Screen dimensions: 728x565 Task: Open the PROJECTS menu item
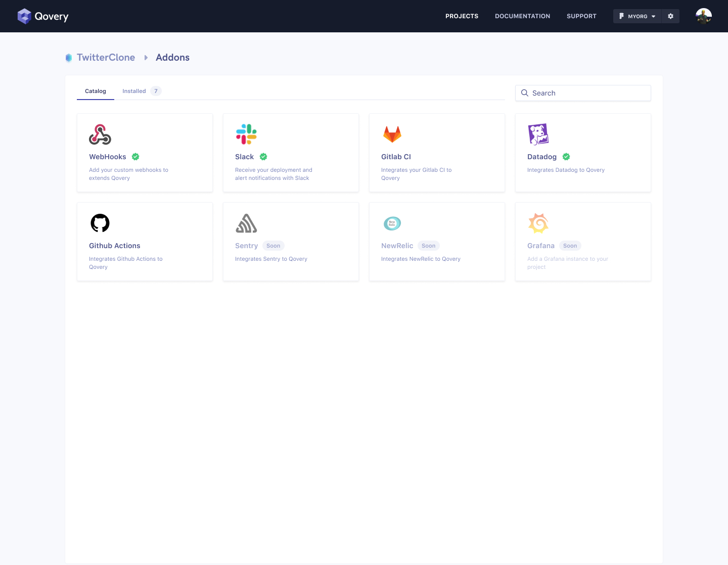(x=462, y=16)
